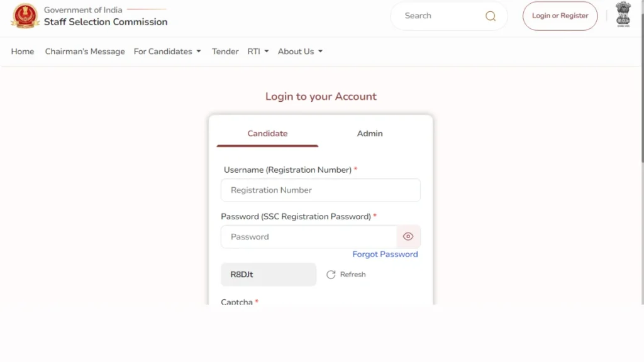Select the Candidate tab
The image size is (644, 362).
[x=267, y=133]
